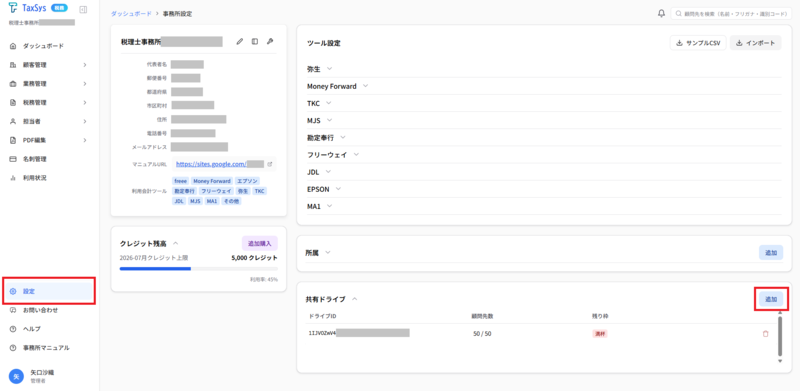Image resolution: width=800 pixels, height=391 pixels.
Task: Expand the EPSON tool settings
Action: (x=338, y=188)
